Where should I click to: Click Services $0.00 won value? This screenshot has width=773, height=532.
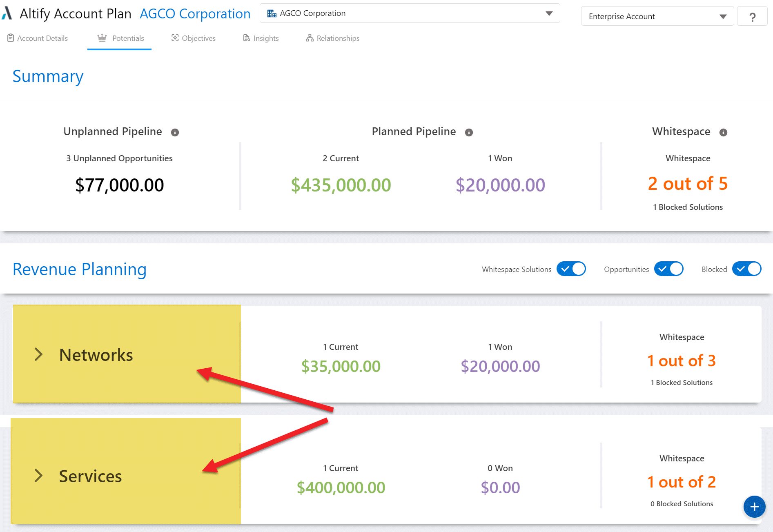click(x=500, y=487)
